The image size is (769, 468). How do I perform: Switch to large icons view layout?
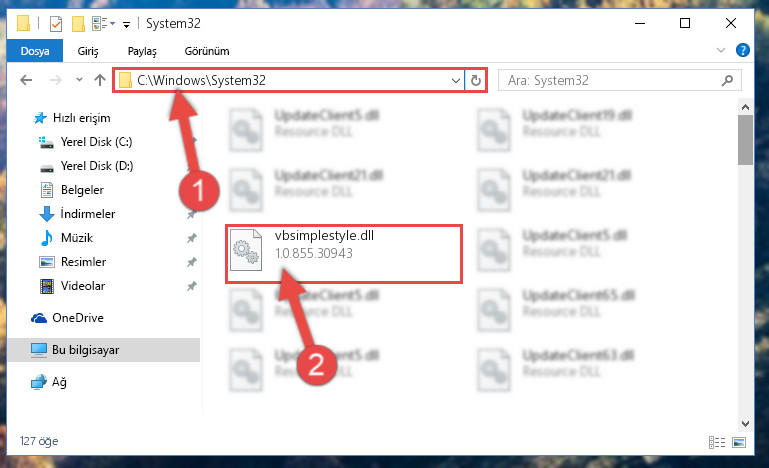[x=739, y=442]
